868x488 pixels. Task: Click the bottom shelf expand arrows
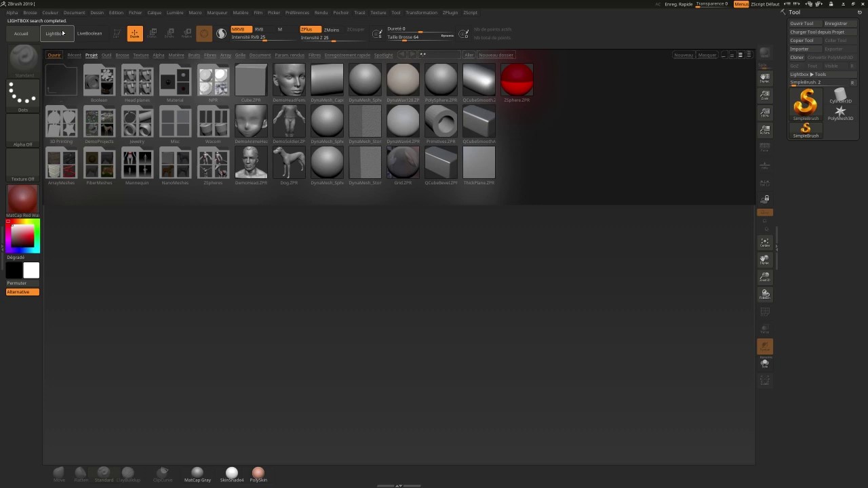(399, 485)
